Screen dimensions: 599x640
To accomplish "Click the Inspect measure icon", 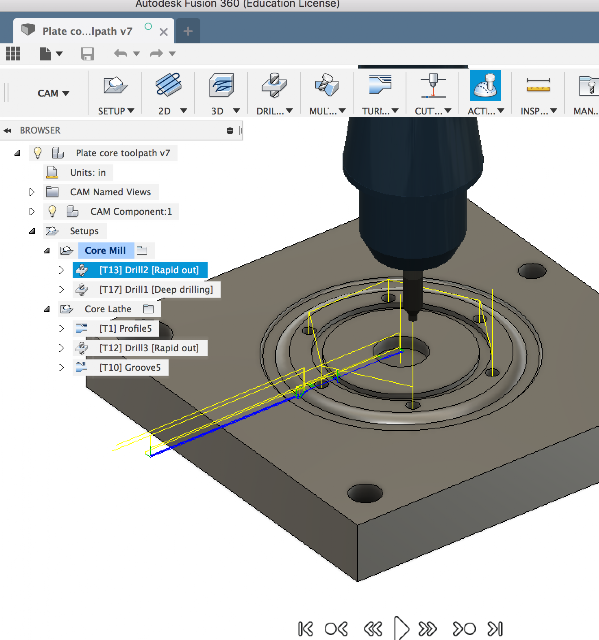I will [x=538, y=85].
